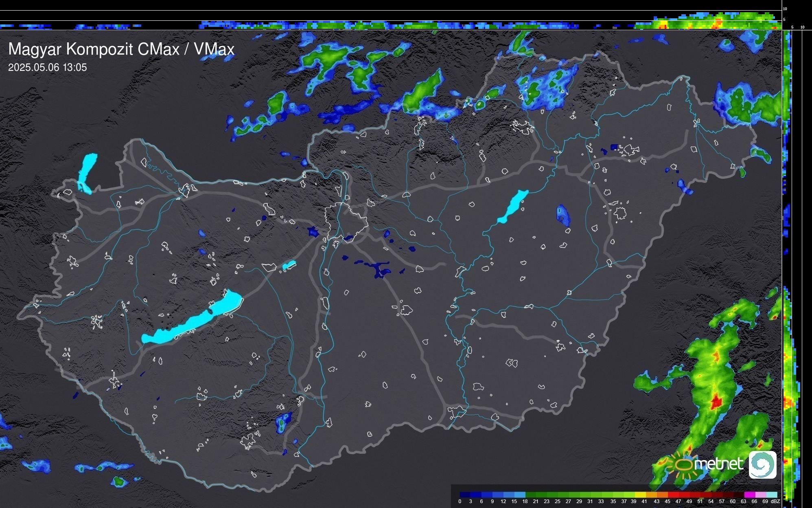Select the orange 43 dBZ legend swatch
The image size is (812, 508).
click(662, 495)
